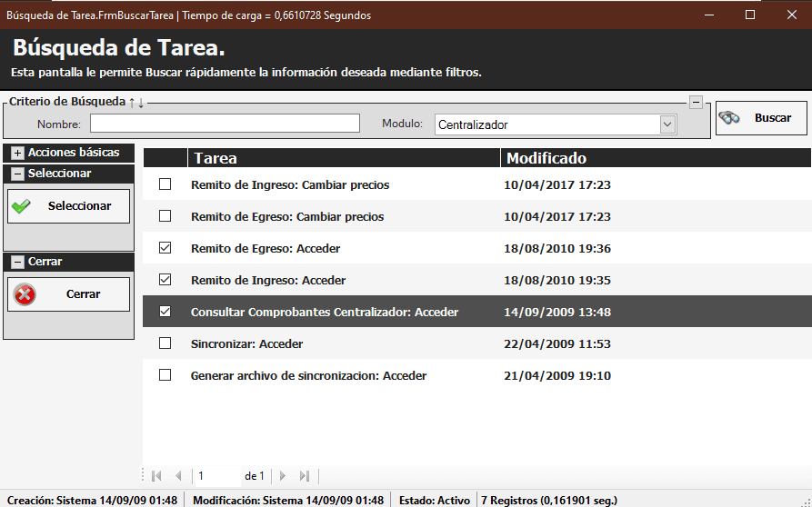Expand the Acciones básicas panel
Image resolution: width=812 pixels, height=507 pixels.
click(x=17, y=153)
